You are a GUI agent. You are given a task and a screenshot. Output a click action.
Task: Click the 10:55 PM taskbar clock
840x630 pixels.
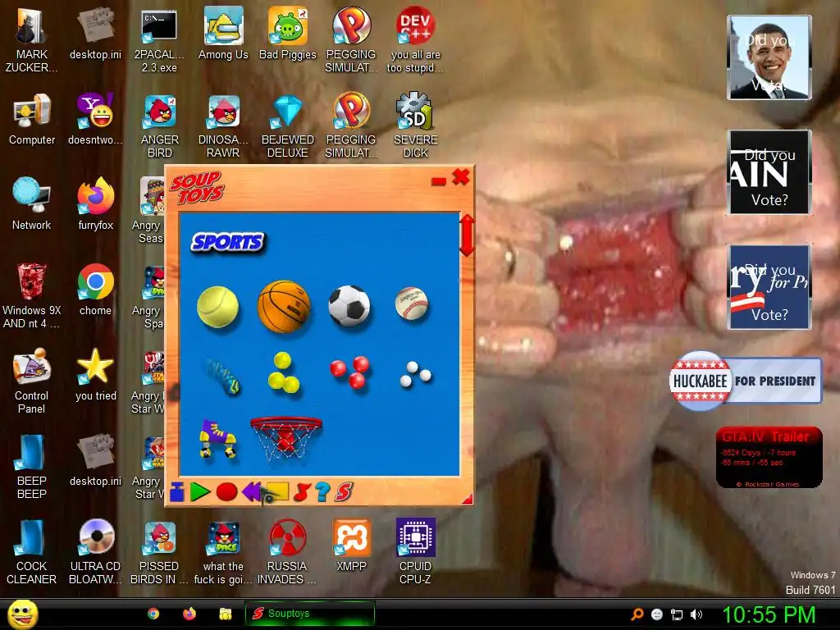[x=769, y=614]
